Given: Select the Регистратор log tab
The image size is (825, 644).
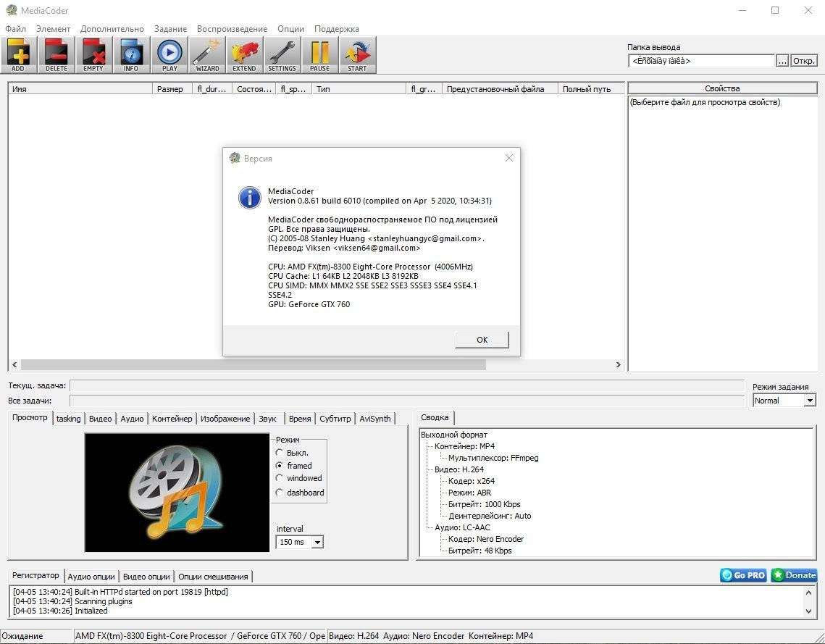Looking at the screenshot, I should point(35,575).
